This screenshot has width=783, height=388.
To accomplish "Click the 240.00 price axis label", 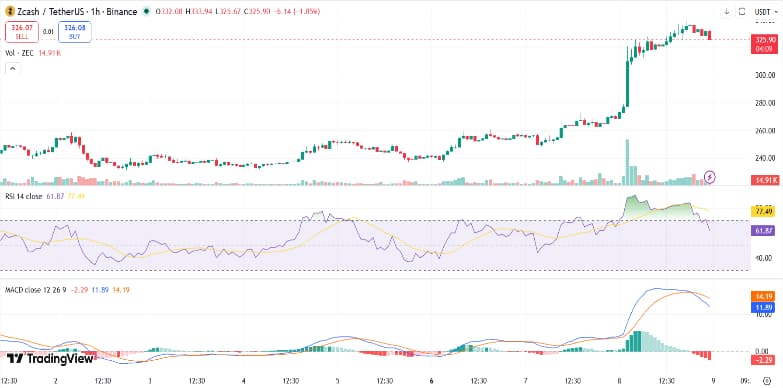I will (765, 158).
